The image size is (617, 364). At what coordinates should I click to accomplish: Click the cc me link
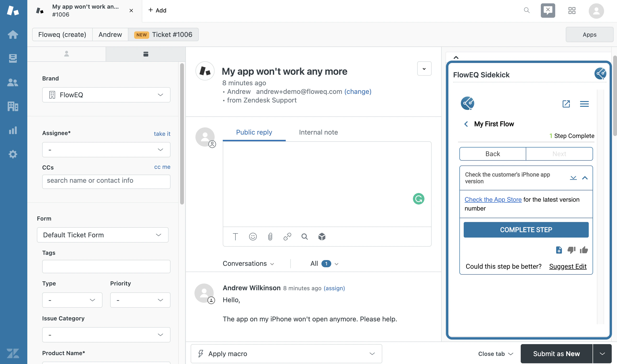click(162, 167)
